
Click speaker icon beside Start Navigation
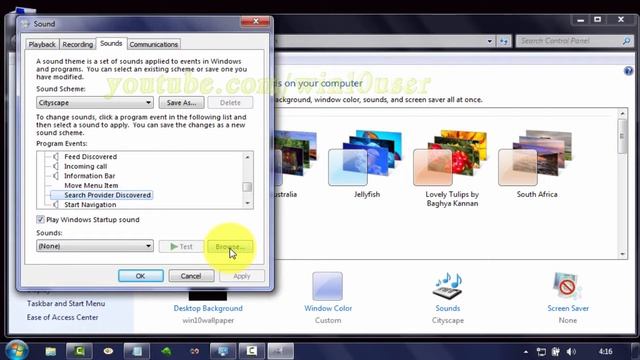click(x=56, y=204)
